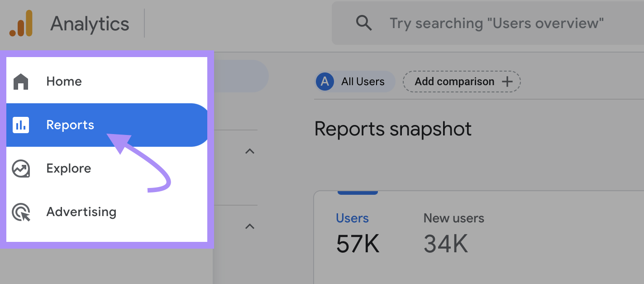Click the plus icon on Add comparison
Viewport: 644px width, 284px height.
[x=508, y=82]
